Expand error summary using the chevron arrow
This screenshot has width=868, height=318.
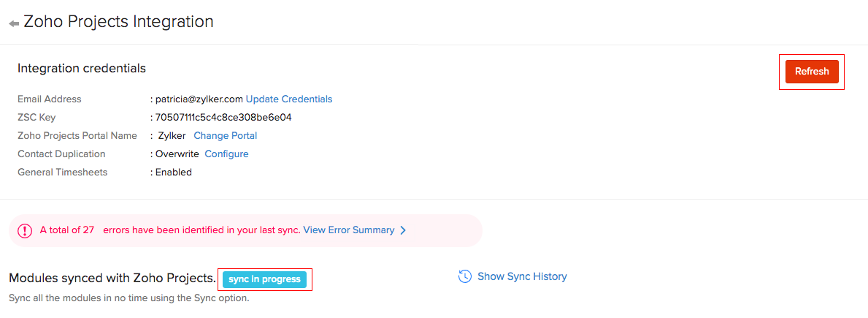[x=403, y=230]
